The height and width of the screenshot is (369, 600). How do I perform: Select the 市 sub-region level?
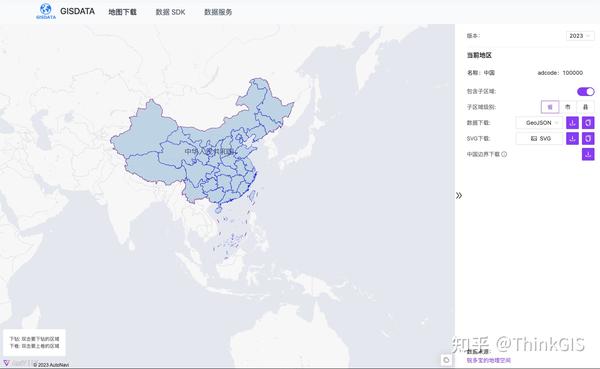click(x=568, y=107)
